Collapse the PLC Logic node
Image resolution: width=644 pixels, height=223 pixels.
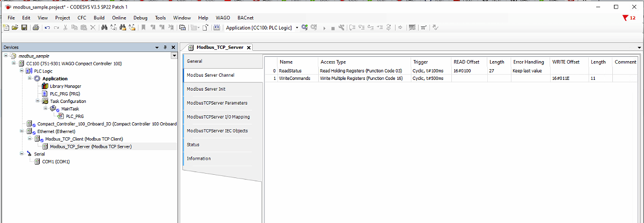21,70
